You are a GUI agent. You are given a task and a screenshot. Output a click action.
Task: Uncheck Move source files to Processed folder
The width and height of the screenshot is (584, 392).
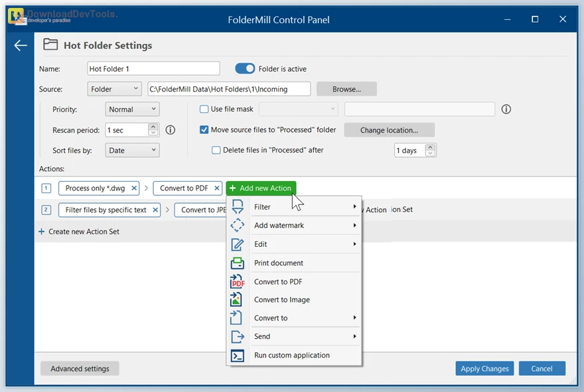click(204, 130)
